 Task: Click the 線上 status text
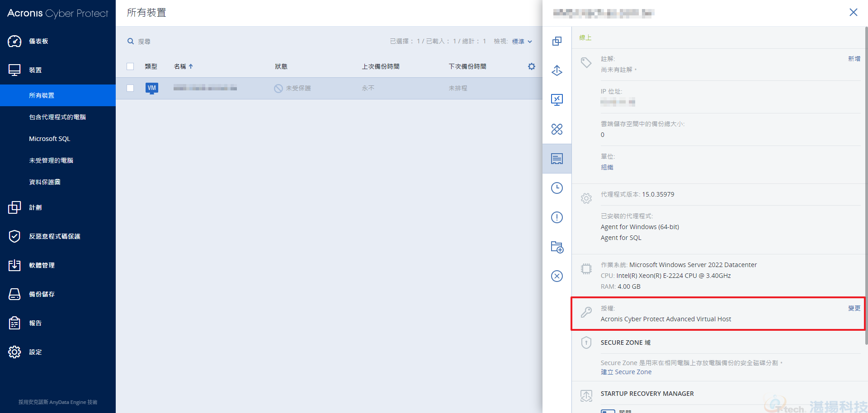pos(585,38)
